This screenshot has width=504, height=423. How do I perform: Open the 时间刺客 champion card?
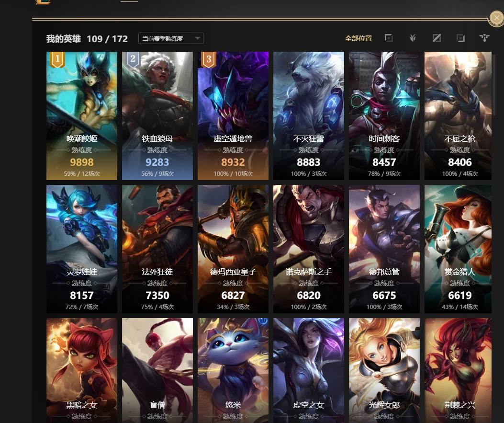click(x=384, y=116)
